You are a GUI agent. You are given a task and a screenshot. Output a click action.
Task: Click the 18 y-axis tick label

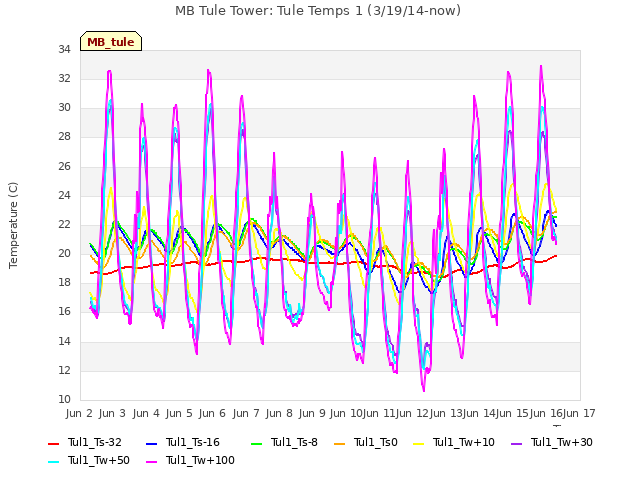[64, 282]
